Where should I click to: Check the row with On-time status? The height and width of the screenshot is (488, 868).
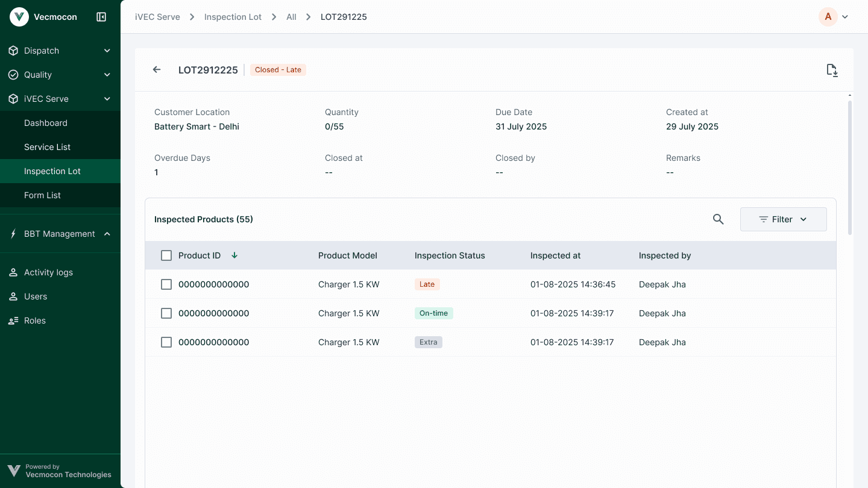[166, 313]
